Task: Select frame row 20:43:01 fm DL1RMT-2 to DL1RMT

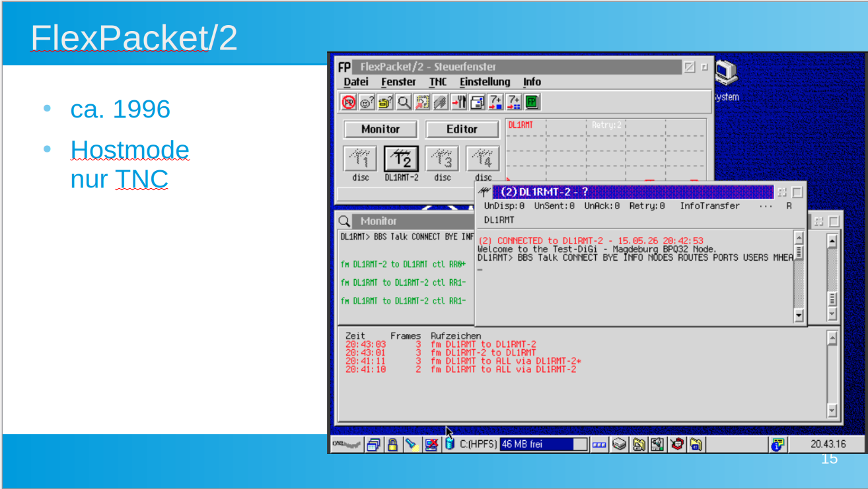Action: (441, 352)
